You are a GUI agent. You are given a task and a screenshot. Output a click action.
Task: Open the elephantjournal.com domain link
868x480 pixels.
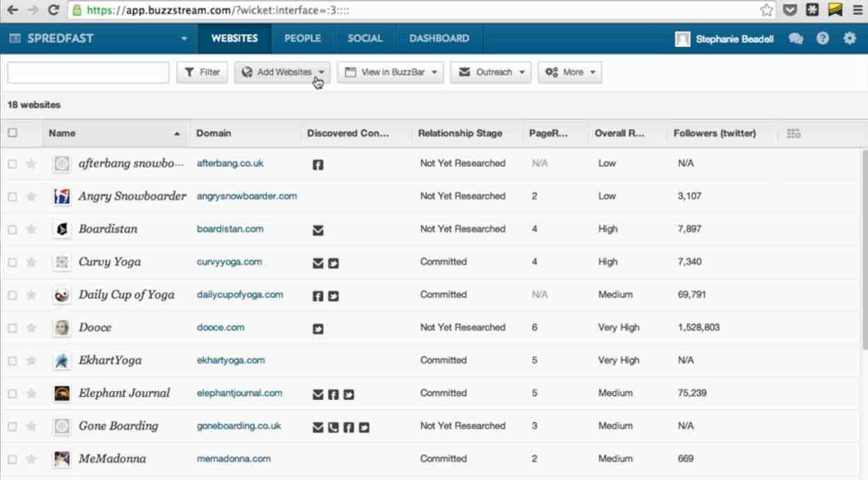(x=239, y=393)
